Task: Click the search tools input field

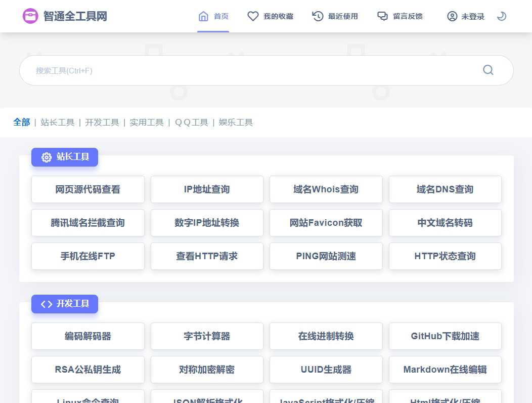Action: (202, 70)
